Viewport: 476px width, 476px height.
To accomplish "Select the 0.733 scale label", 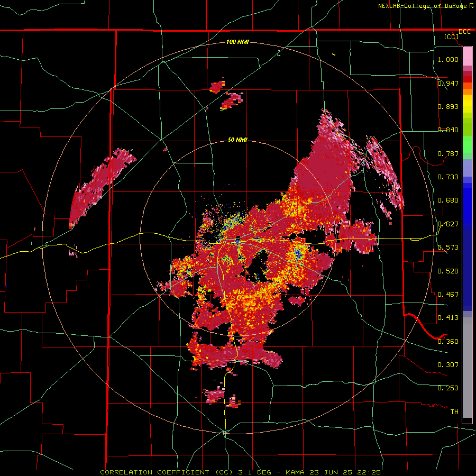I will [448, 177].
